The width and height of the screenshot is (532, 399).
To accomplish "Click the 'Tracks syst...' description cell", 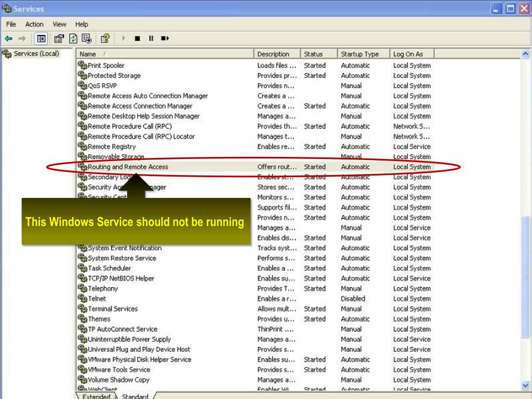I will click(277, 248).
